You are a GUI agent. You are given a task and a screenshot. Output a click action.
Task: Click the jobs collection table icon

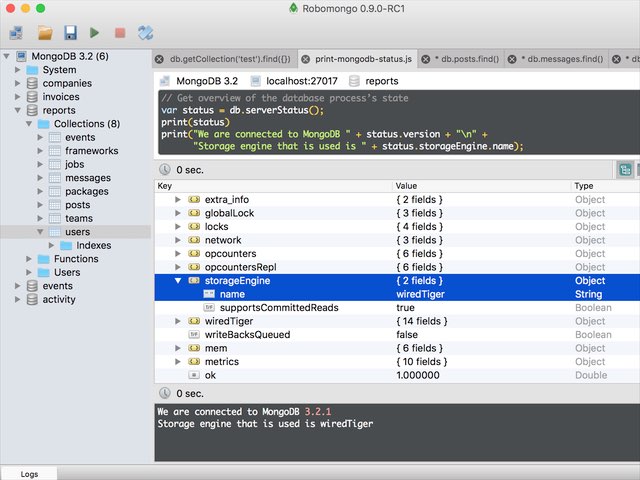55,164
